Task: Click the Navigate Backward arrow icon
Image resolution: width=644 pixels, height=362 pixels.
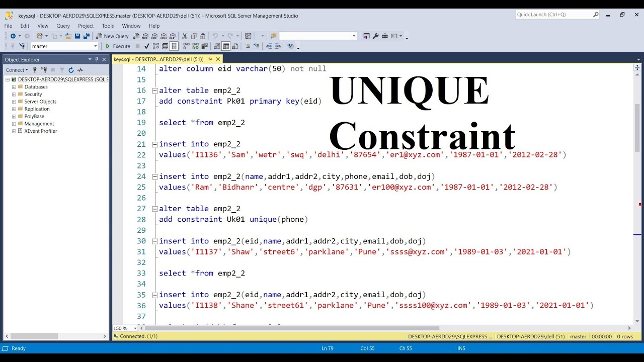Action: (13, 36)
